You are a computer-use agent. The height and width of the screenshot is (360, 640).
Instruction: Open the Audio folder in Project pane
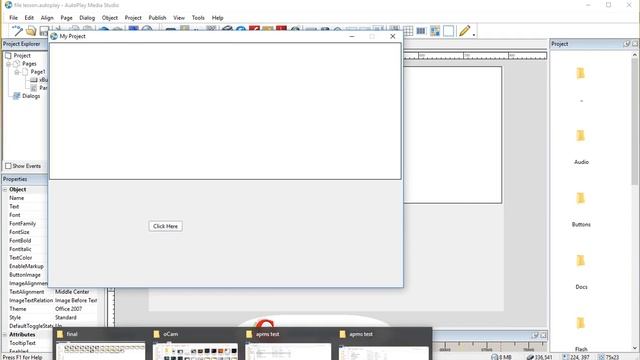[x=581, y=136]
